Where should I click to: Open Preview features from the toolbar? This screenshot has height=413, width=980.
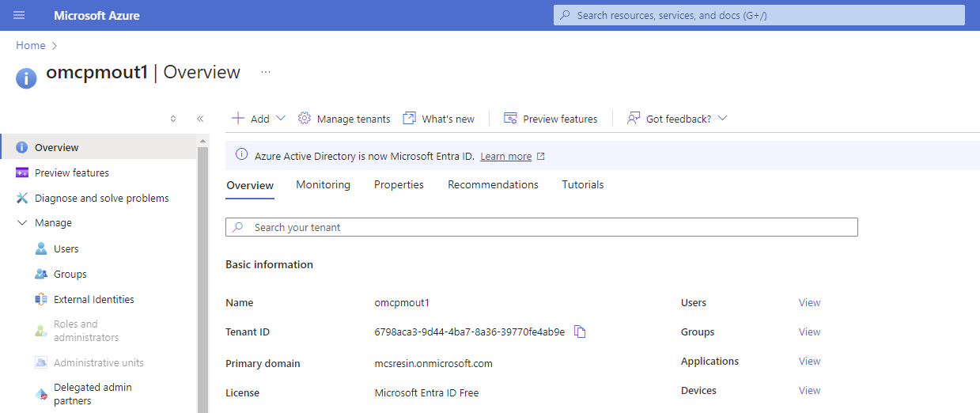click(x=560, y=119)
